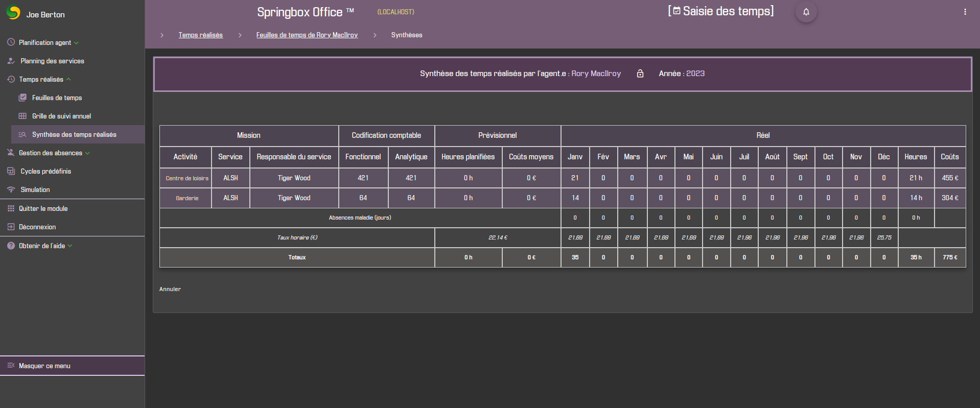
Task: Click the Centre de loisirs activity cell
Action: coord(186,178)
